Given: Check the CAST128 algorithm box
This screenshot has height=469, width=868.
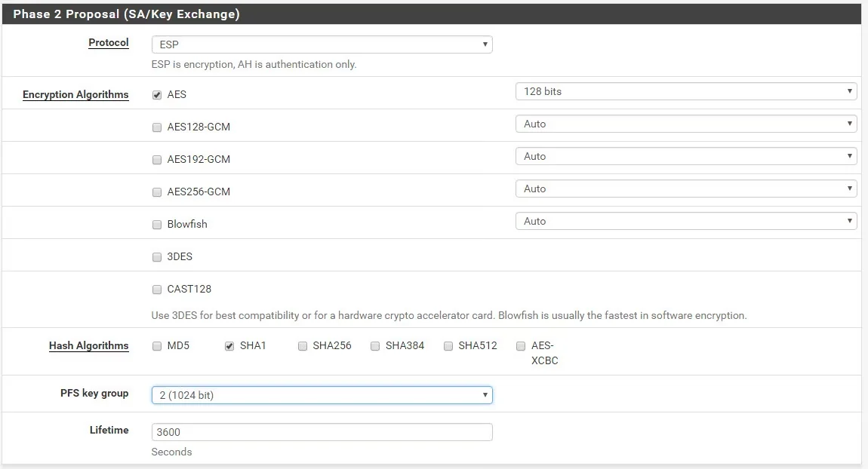Looking at the screenshot, I should click(157, 289).
